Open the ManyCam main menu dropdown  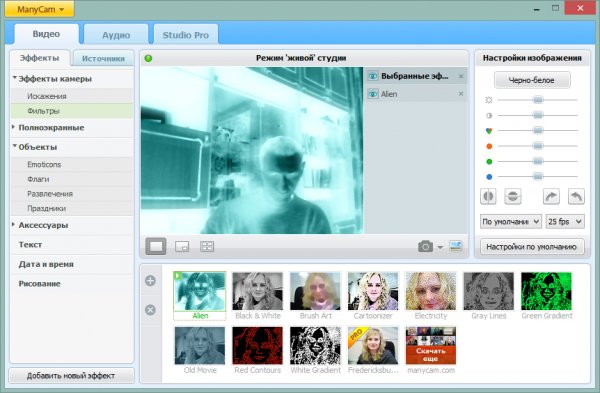tap(39, 9)
